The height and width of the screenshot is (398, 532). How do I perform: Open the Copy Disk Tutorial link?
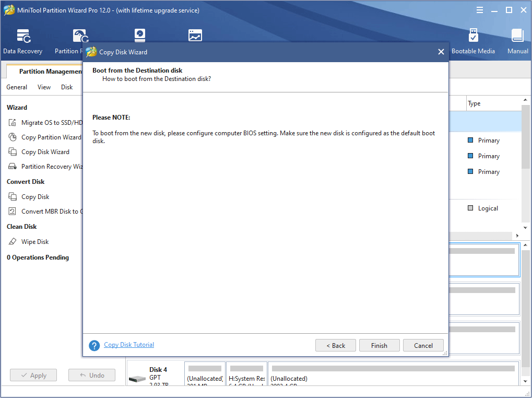(129, 344)
